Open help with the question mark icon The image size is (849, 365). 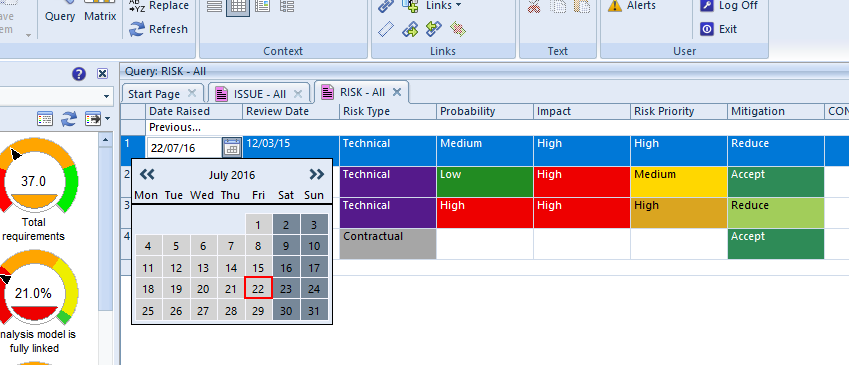(x=79, y=74)
